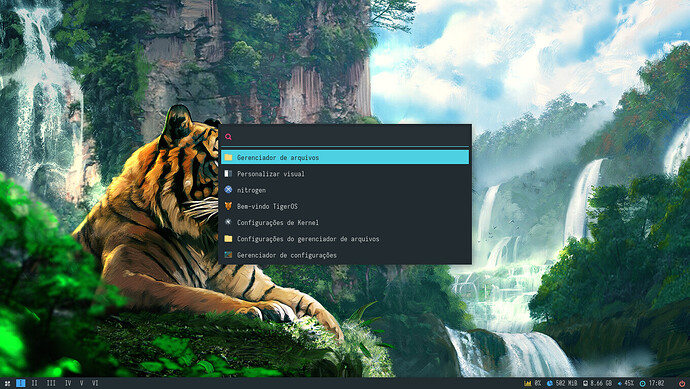Switch to workspace III
Screen dimensions: 690x389
point(51,383)
